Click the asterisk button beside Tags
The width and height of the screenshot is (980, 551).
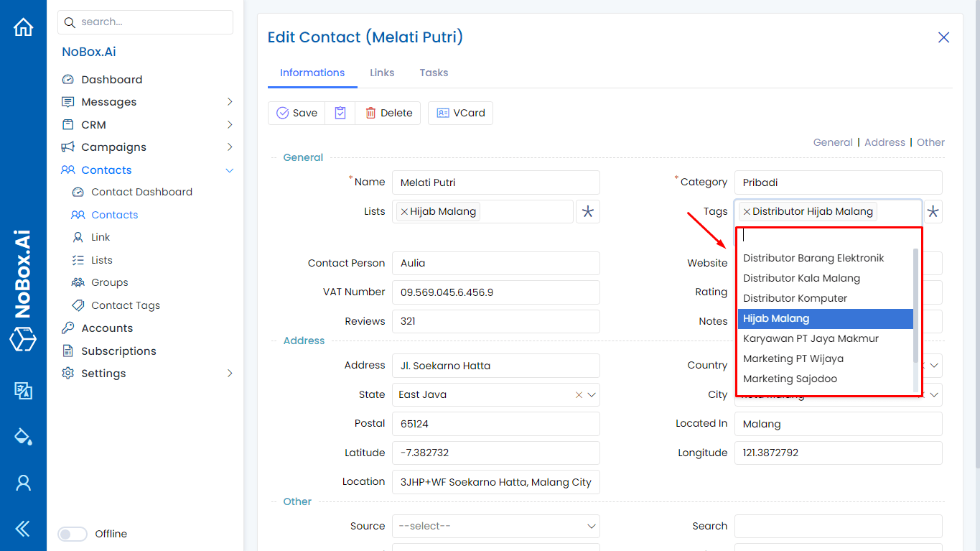(933, 212)
